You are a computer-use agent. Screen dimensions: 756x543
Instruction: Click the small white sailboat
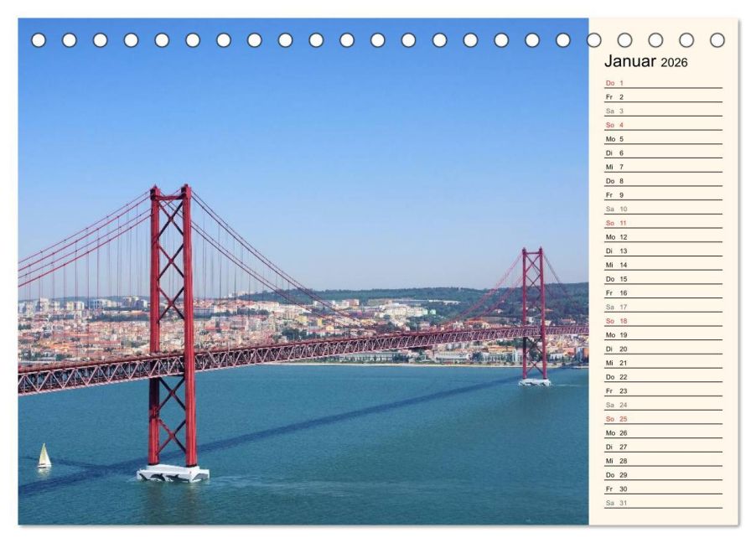pos(44,456)
